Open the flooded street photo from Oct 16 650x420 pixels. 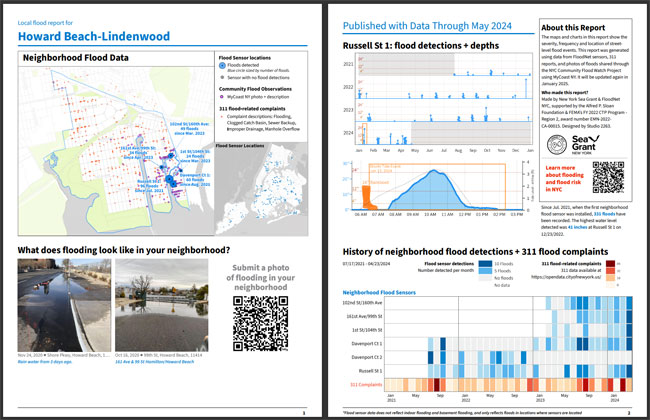click(162, 305)
